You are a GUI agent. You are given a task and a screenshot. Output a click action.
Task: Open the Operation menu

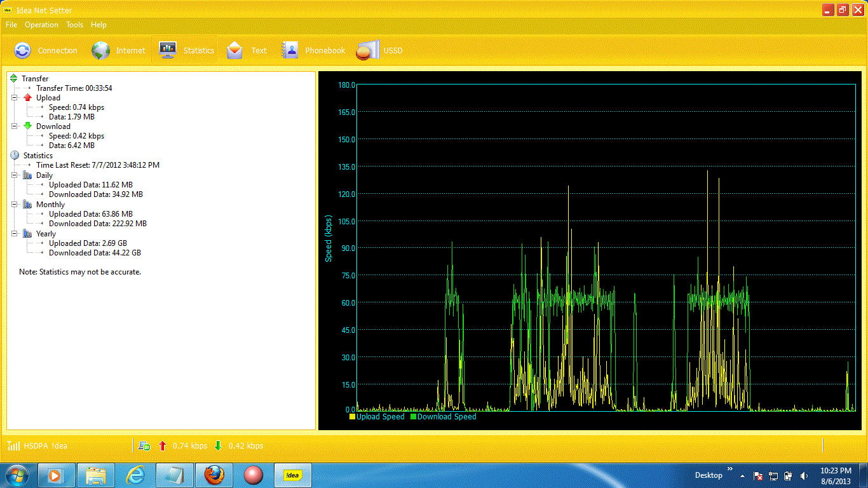click(x=42, y=25)
